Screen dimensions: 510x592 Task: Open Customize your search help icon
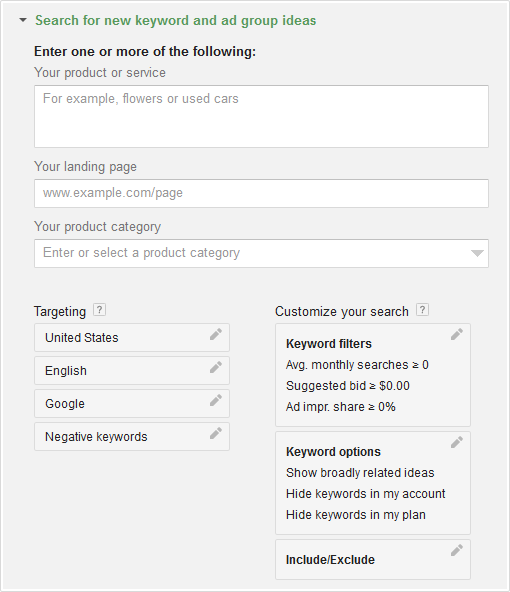(x=422, y=310)
